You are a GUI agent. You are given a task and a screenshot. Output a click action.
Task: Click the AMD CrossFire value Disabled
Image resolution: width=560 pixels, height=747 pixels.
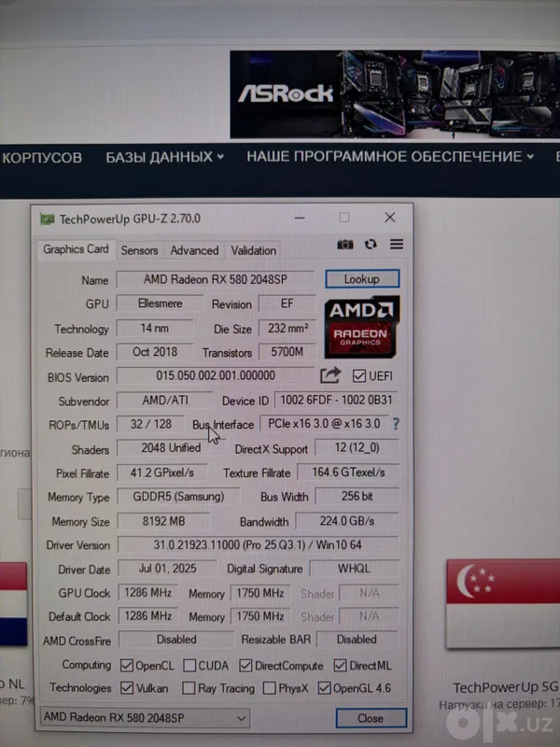[176, 640]
